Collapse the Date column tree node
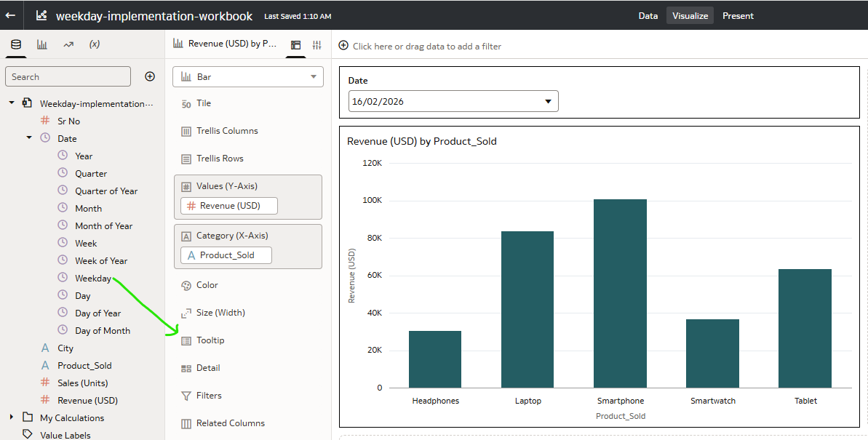Viewport: 868px width, 440px height. tap(29, 138)
